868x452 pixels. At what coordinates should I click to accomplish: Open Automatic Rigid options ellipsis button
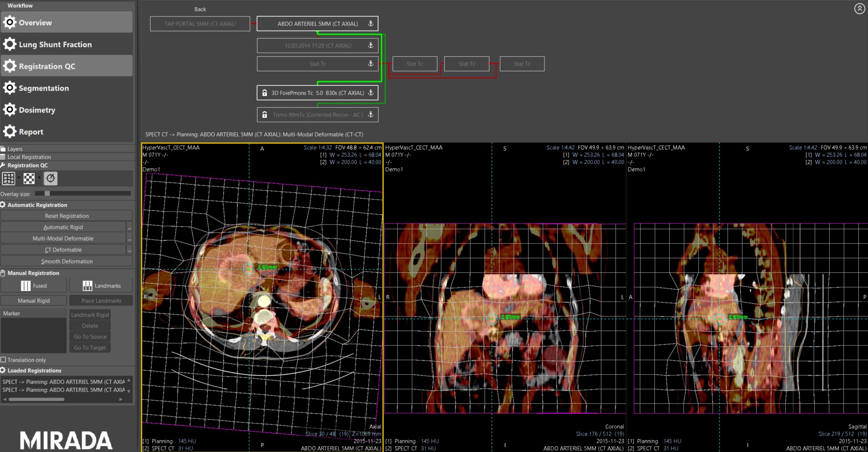(x=130, y=227)
